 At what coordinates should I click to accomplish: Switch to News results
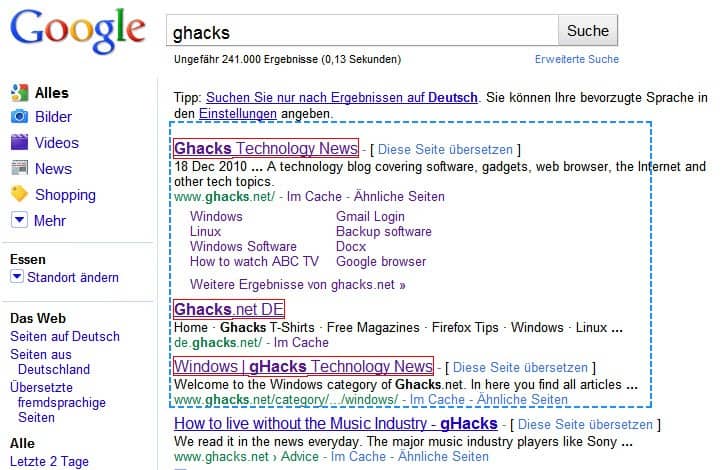pyautogui.click(x=53, y=169)
